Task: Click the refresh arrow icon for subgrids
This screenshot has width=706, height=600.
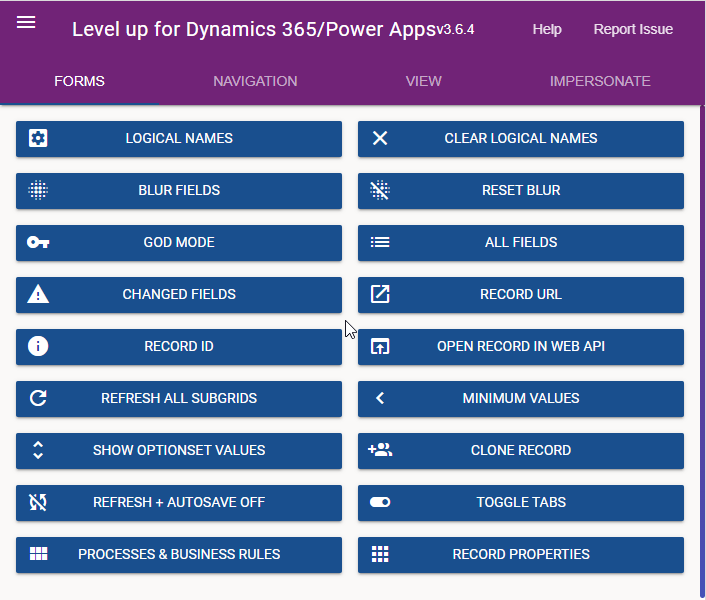Action: tap(38, 398)
